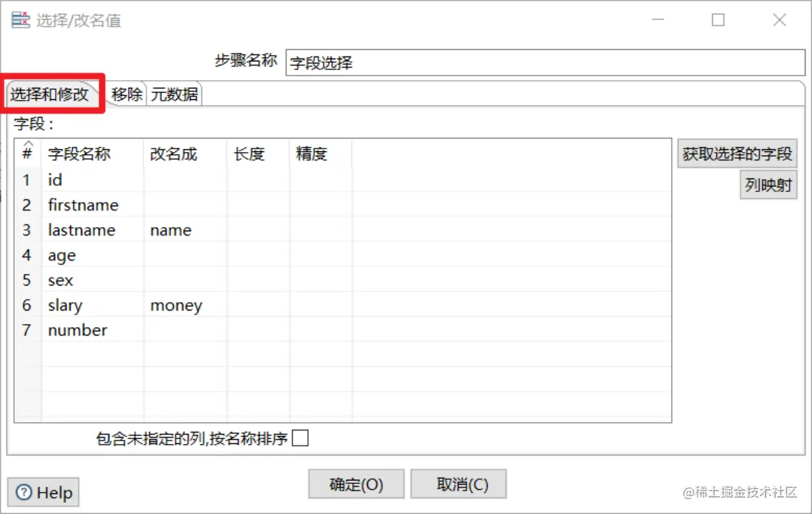Click row number 3 in table
This screenshot has width=812, height=514.
(27, 230)
